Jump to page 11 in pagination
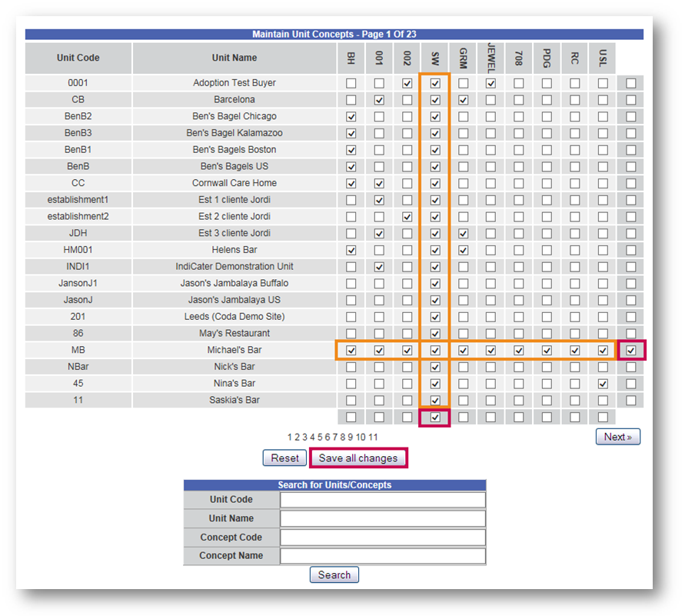Image resolution: width=685 pixels, height=616 pixels. tap(373, 437)
